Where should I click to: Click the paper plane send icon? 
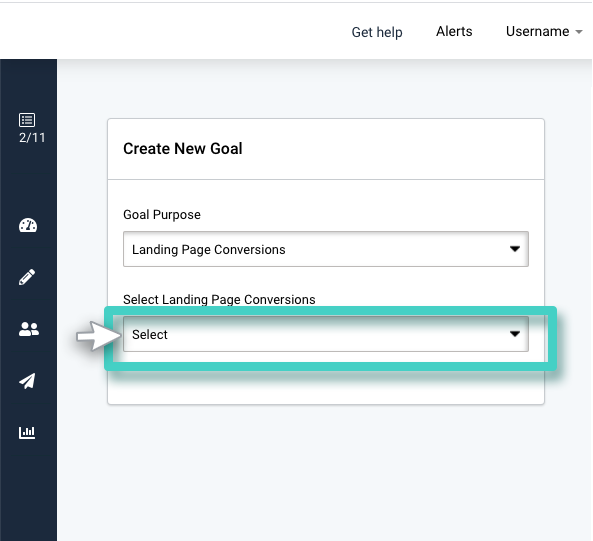click(27, 381)
